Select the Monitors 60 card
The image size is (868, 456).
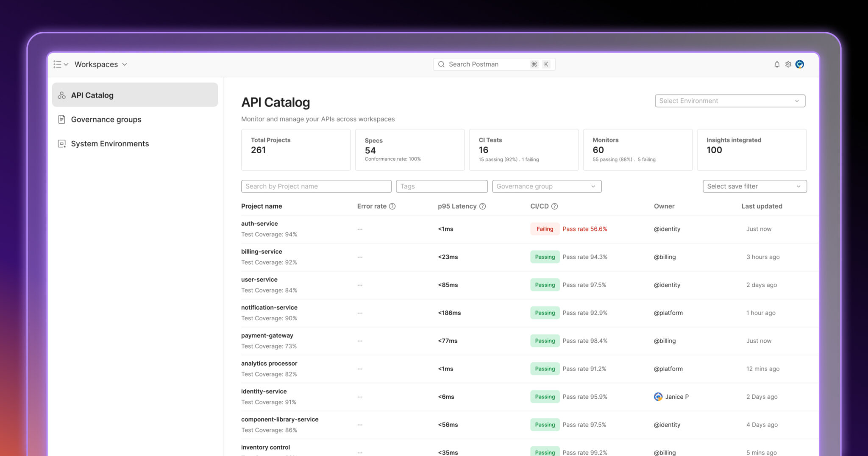[x=637, y=150]
